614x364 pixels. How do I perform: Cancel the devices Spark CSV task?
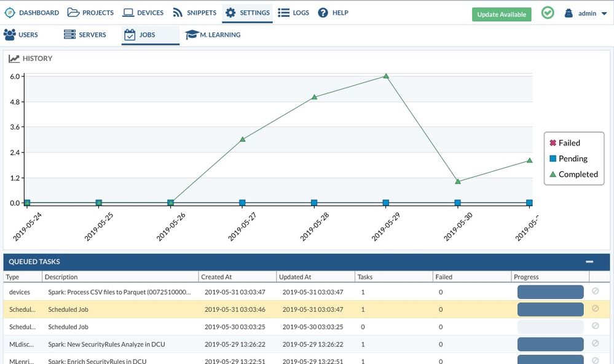point(595,292)
